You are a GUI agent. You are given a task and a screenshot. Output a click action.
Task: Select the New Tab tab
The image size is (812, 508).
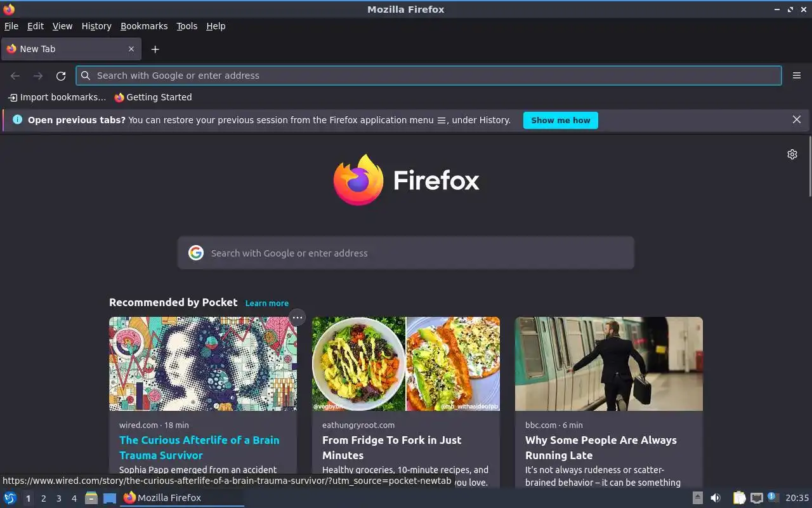coord(71,49)
